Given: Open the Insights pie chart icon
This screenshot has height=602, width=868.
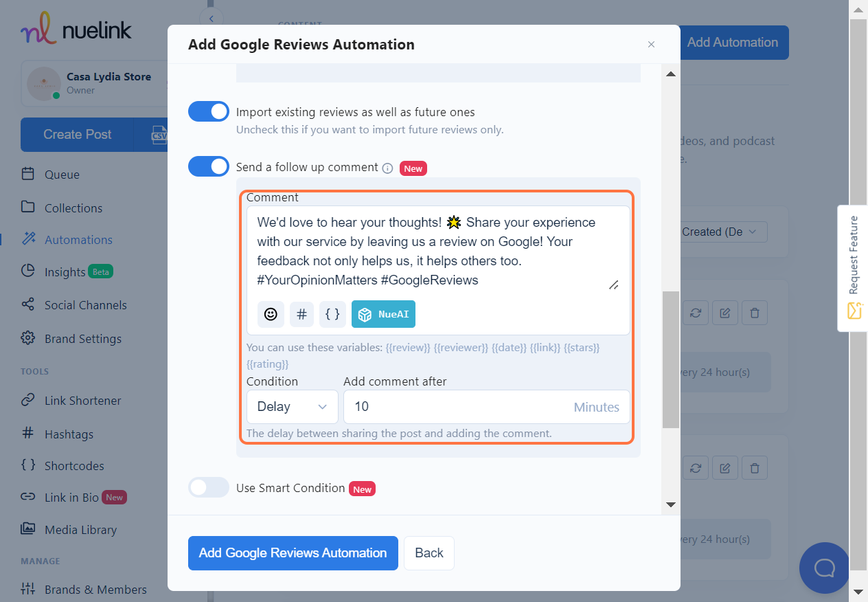Looking at the screenshot, I should pyautogui.click(x=28, y=271).
